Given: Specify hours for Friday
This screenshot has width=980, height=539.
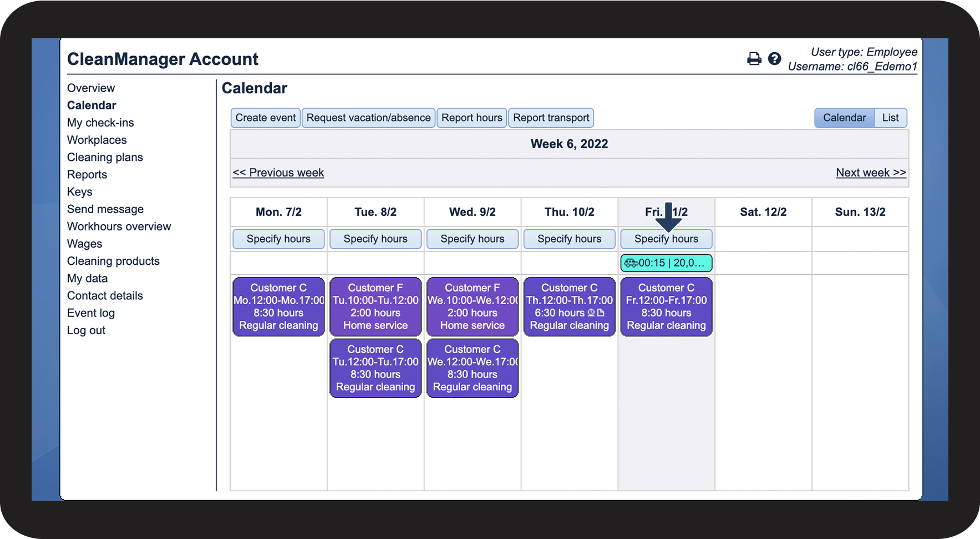Looking at the screenshot, I should 666,239.
